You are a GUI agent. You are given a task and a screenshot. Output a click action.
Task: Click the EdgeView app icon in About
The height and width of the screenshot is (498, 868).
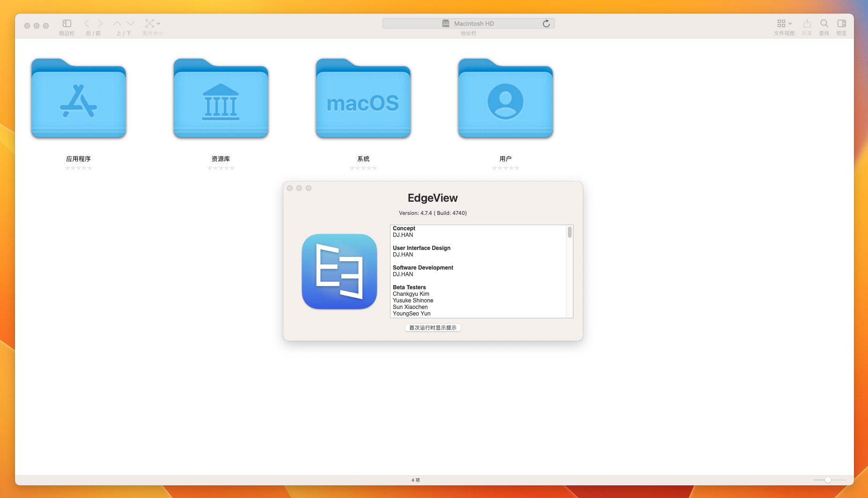[x=339, y=271]
